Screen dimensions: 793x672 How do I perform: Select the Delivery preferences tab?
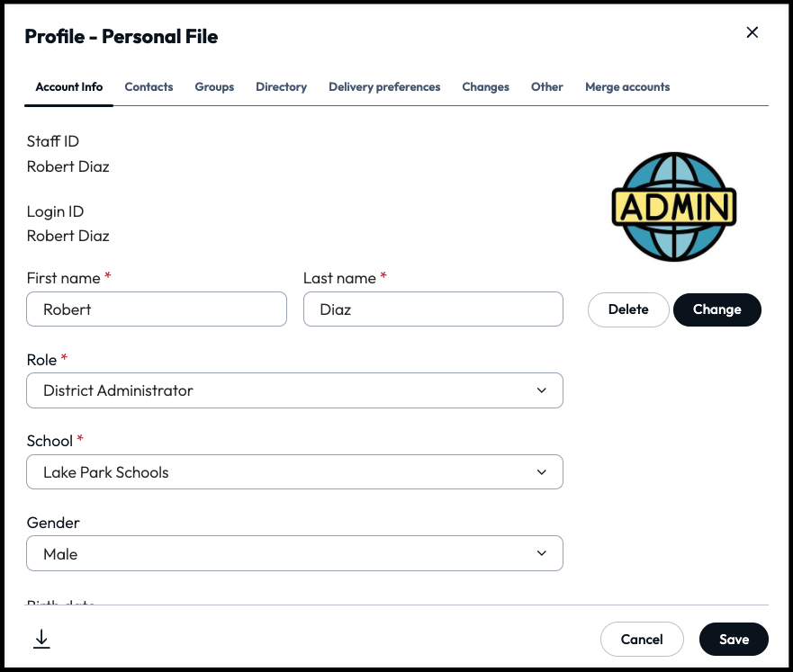click(x=384, y=87)
